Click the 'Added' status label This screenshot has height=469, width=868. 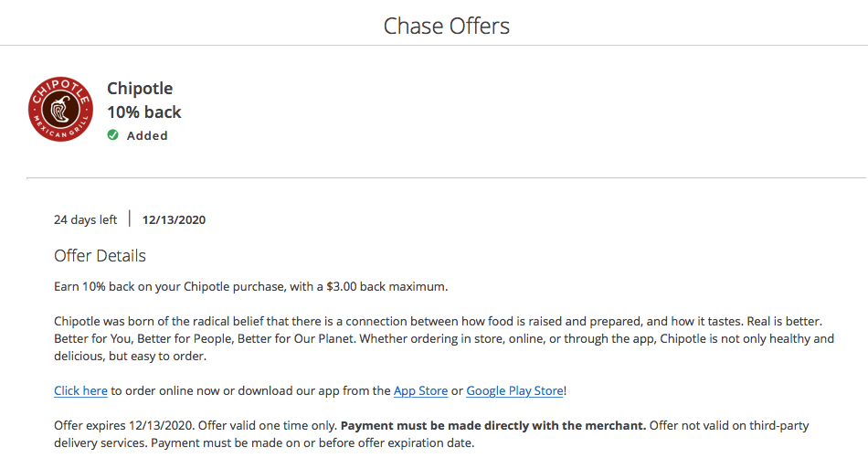tap(147, 135)
